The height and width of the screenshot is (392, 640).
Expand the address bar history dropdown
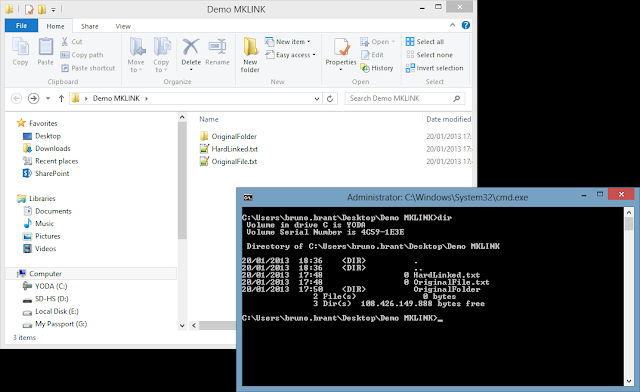point(317,98)
